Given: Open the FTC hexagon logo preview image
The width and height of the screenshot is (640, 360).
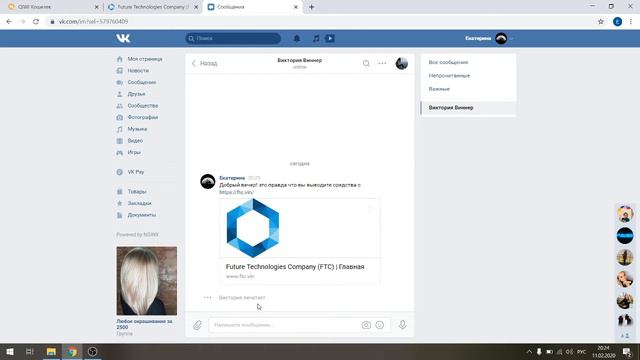Looking at the screenshot, I should tap(253, 228).
